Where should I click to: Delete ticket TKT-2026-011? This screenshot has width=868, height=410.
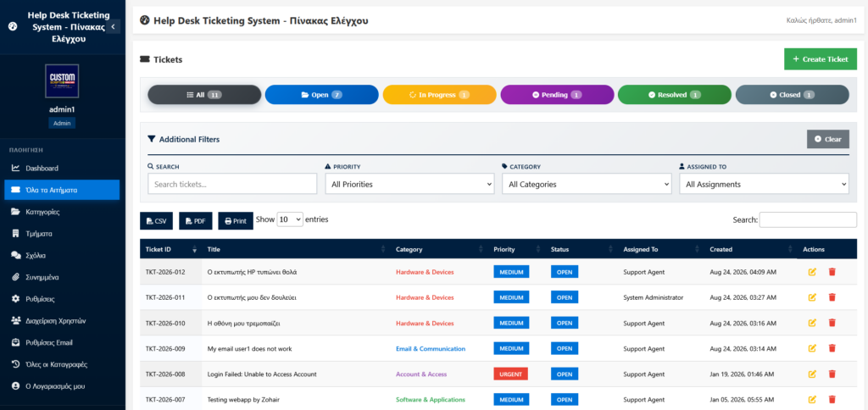tap(832, 297)
